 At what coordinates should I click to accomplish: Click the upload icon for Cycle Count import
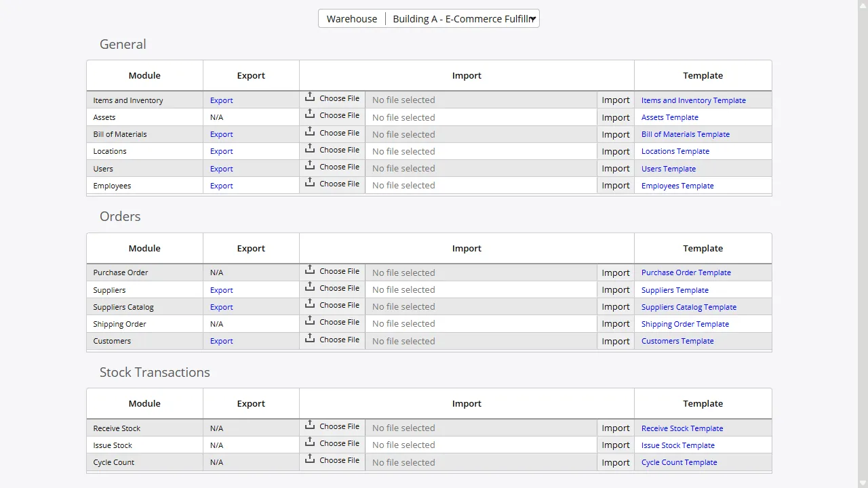point(311,459)
